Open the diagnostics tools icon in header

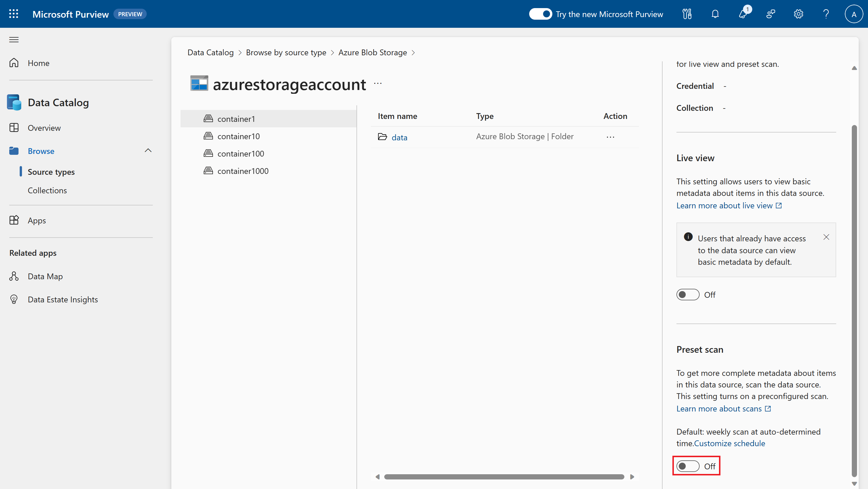[x=687, y=14]
